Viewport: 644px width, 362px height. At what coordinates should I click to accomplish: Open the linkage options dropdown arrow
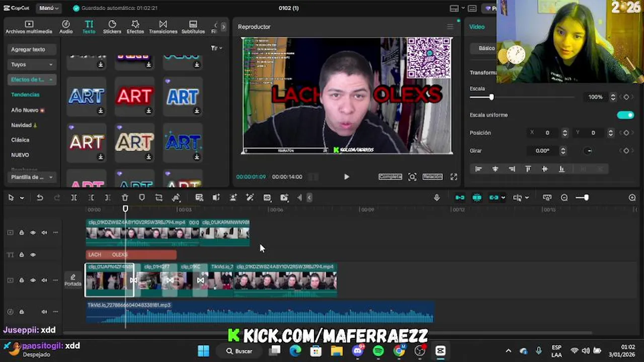503,198
